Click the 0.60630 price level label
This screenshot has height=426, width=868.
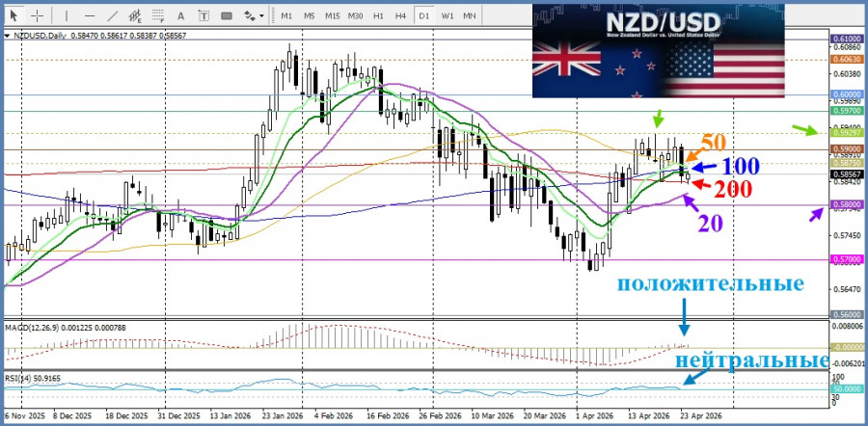coord(847,59)
